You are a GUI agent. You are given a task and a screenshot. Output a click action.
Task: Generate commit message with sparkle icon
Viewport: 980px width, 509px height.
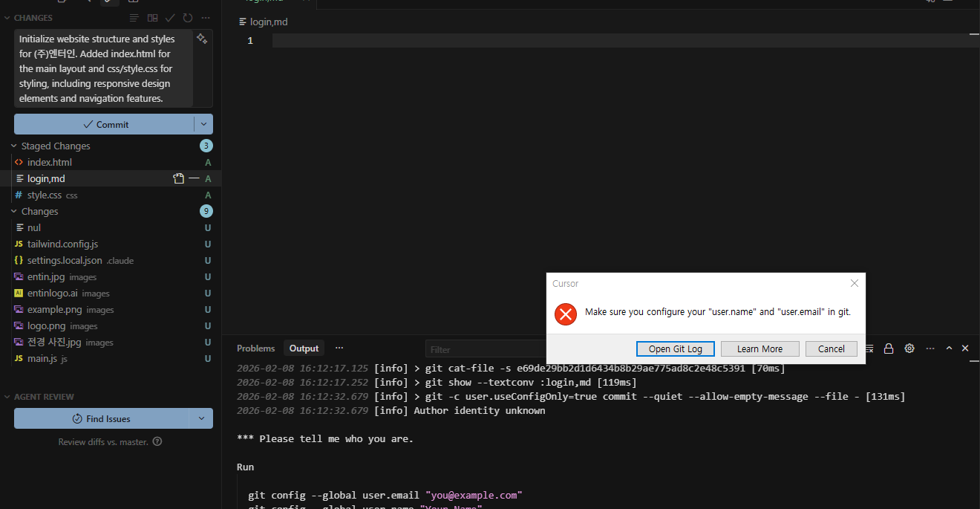[201, 39]
